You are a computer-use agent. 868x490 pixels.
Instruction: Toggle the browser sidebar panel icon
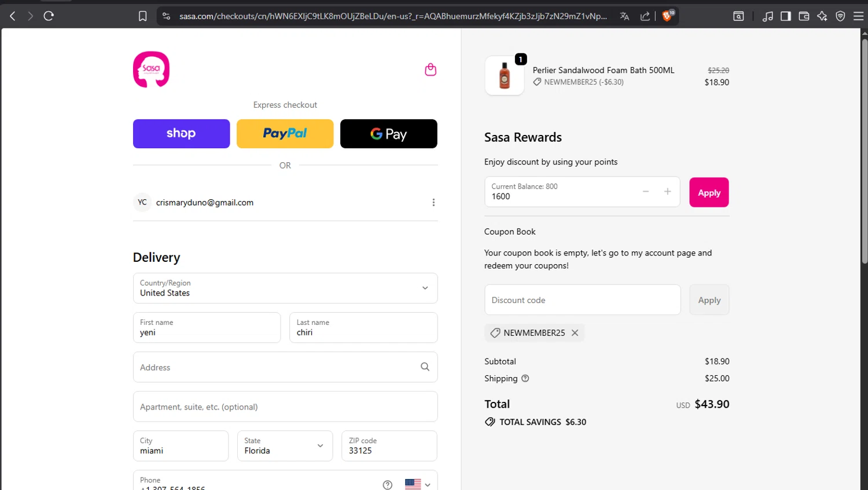pos(785,16)
